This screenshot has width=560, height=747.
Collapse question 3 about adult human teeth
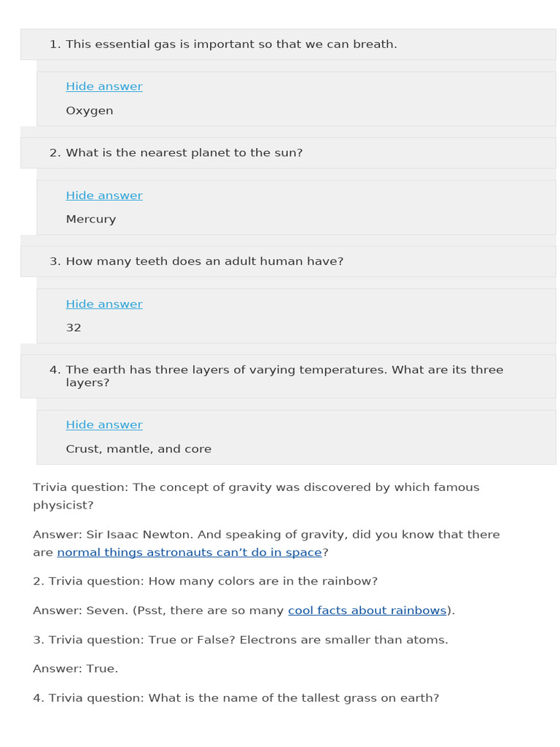click(288, 262)
